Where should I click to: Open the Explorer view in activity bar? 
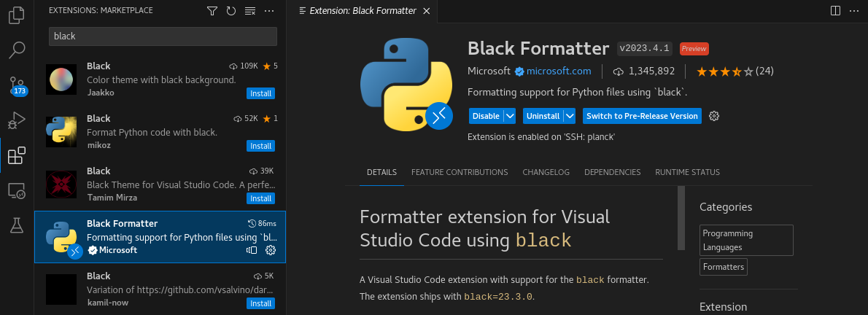[x=17, y=15]
